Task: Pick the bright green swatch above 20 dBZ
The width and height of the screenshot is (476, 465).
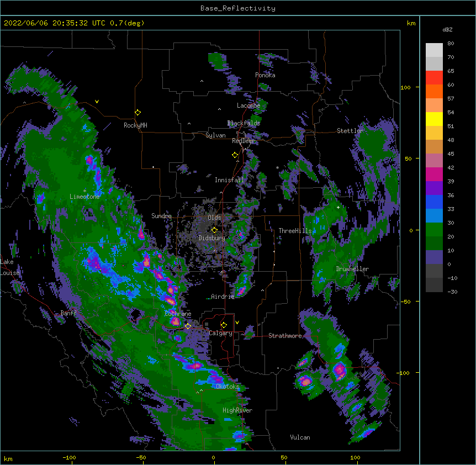Action: point(434,230)
